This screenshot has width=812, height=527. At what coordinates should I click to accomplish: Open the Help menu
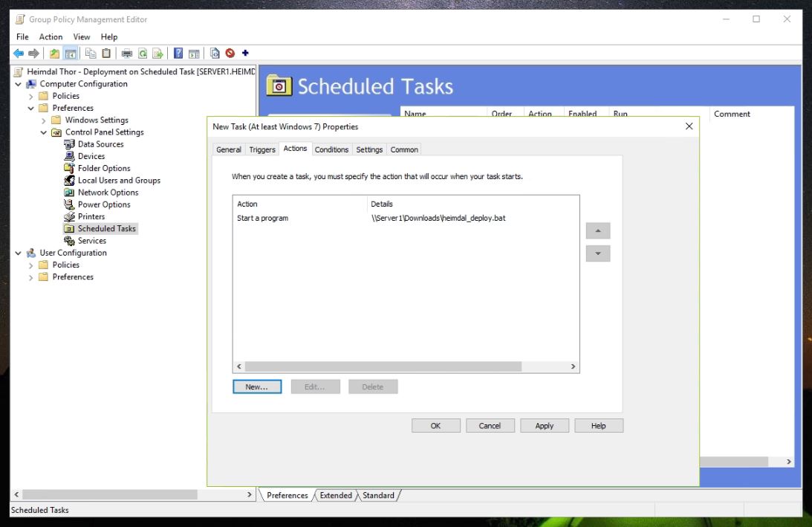click(x=108, y=36)
